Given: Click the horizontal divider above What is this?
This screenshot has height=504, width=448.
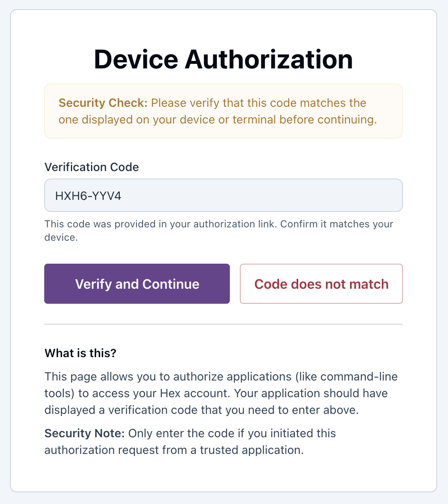Looking at the screenshot, I should coord(224,323).
